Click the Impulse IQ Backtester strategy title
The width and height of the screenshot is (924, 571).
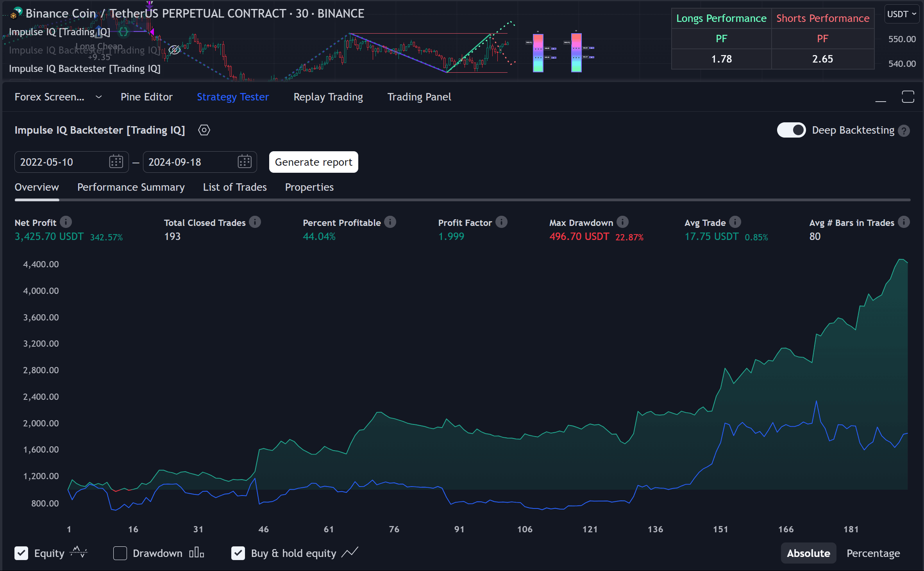100,130
